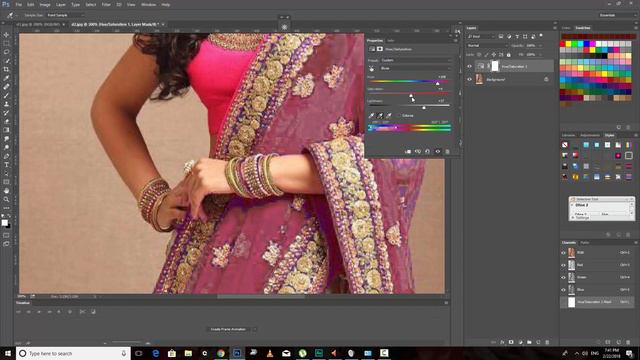Viewport: 640px width, 360px height.
Task: Click Create Frame Animation button
Action: coord(229,329)
